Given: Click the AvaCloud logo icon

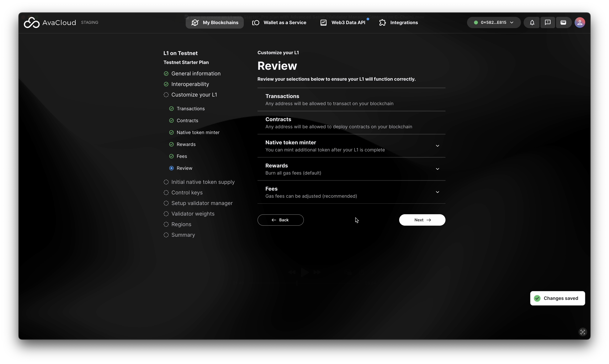Looking at the screenshot, I should pos(32,23).
